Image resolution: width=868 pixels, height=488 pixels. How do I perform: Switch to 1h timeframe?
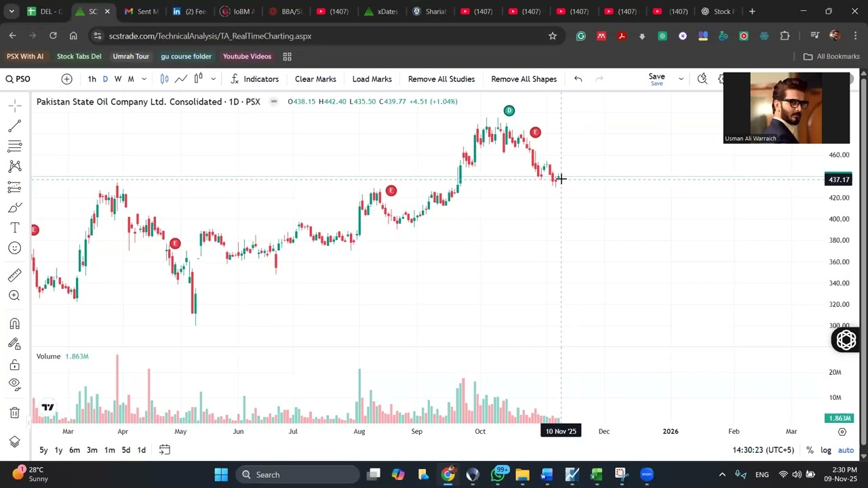click(92, 79)
